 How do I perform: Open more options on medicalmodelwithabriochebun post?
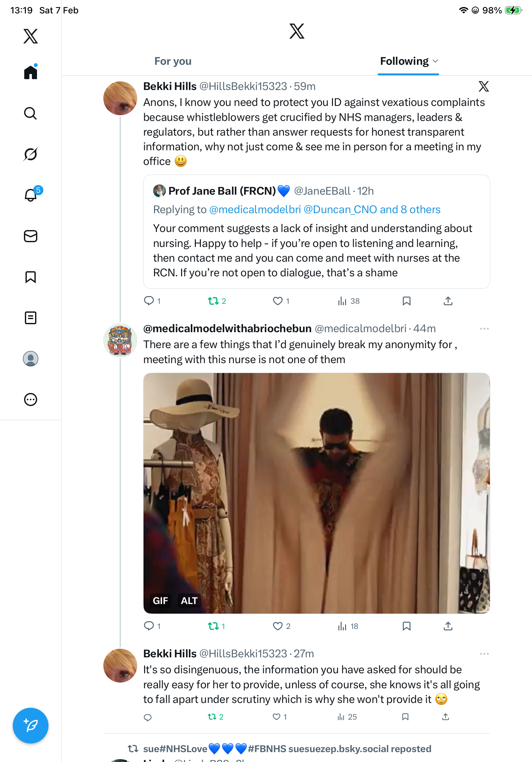[x=484, y=329]
